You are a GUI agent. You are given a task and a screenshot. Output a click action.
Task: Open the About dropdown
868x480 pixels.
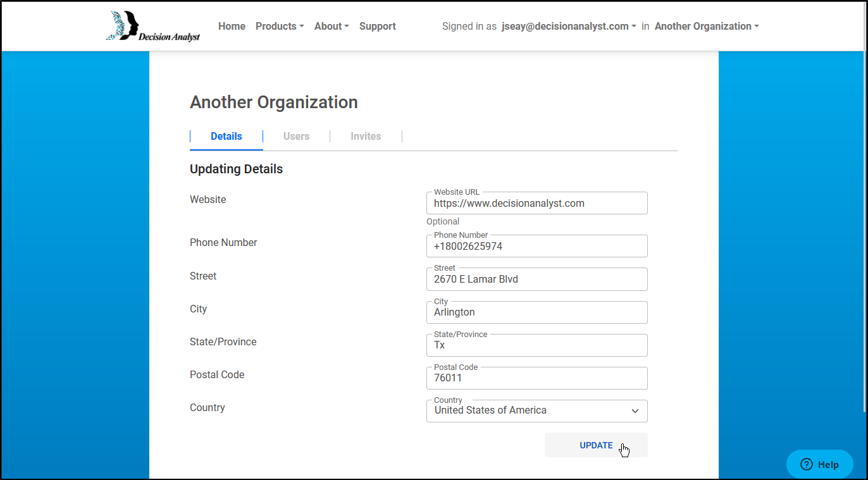coord(331,26)
